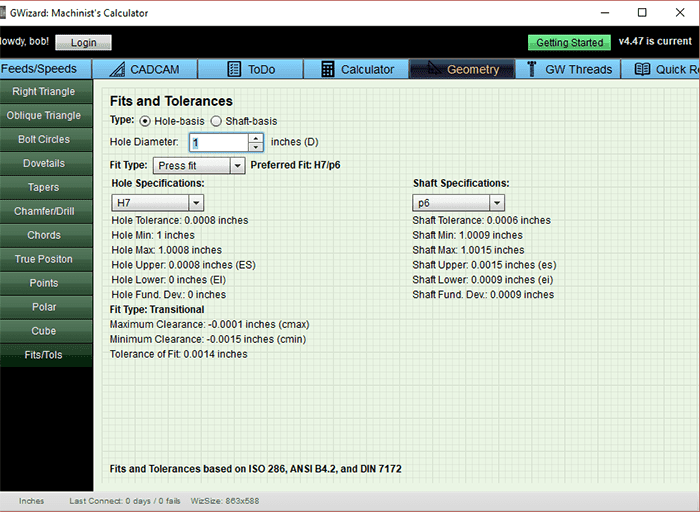
Task: Switch to the GW Threads tab
Action: click(x=568, y=69)
